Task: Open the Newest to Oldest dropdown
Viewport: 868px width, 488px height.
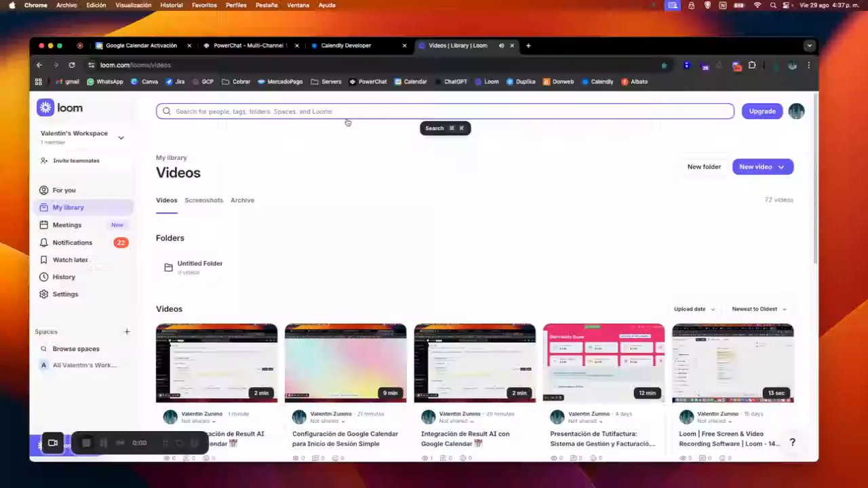Action: tap(759, 309)
